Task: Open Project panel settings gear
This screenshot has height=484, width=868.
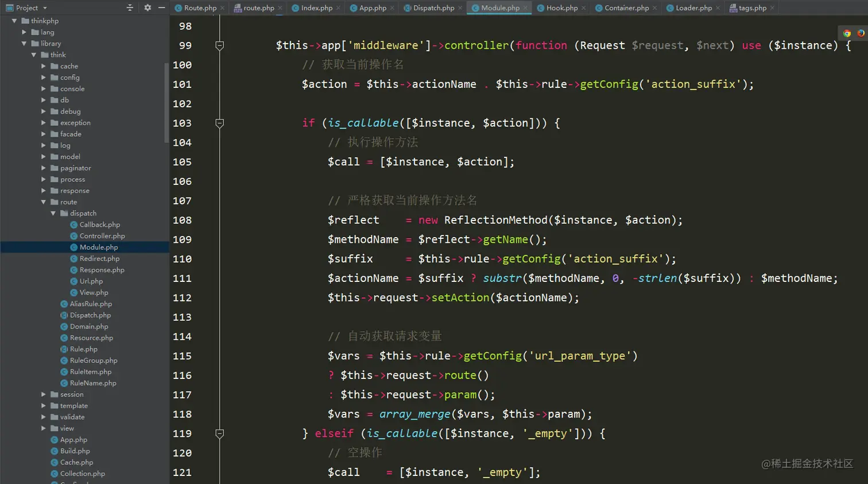Action: [x=148, y=8]
